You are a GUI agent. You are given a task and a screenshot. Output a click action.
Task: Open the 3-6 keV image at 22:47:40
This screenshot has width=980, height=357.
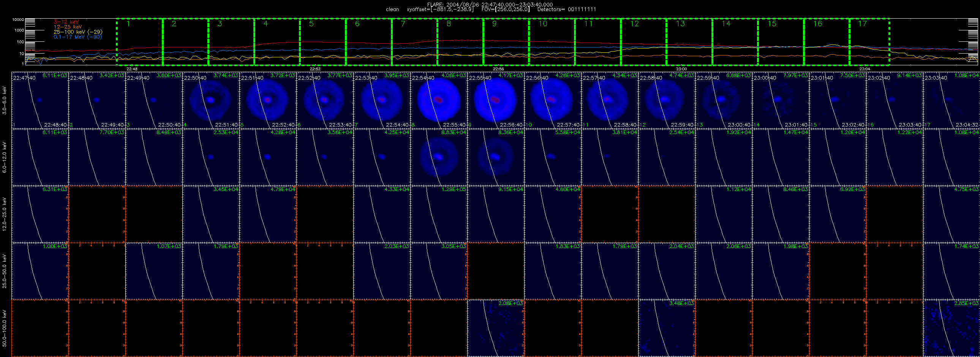pos(40,100)
